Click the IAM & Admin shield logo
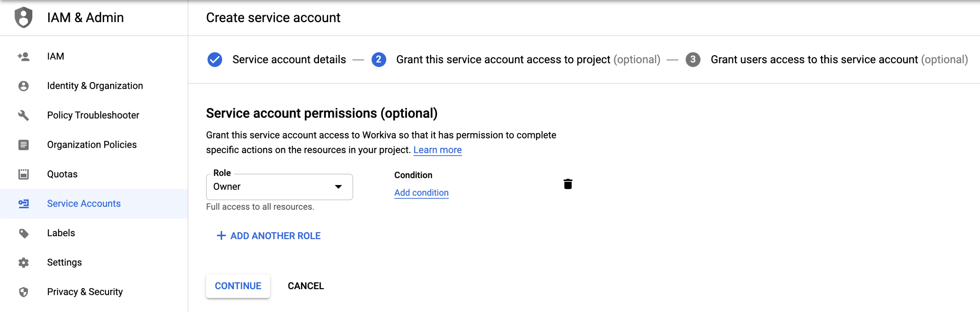Viewport: 980px width, 312px height. pyautogui.click(x=23, y=17)
